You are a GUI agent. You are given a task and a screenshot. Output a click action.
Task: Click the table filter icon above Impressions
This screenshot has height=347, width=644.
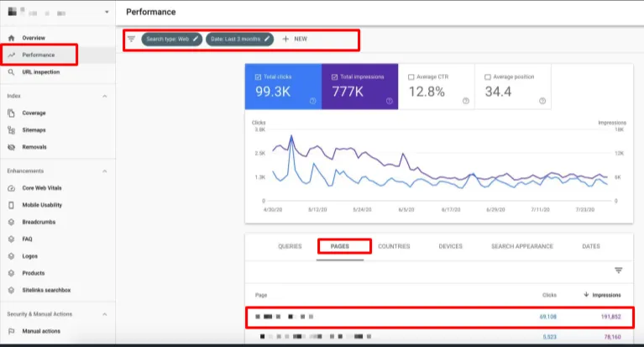coord(619,270)
